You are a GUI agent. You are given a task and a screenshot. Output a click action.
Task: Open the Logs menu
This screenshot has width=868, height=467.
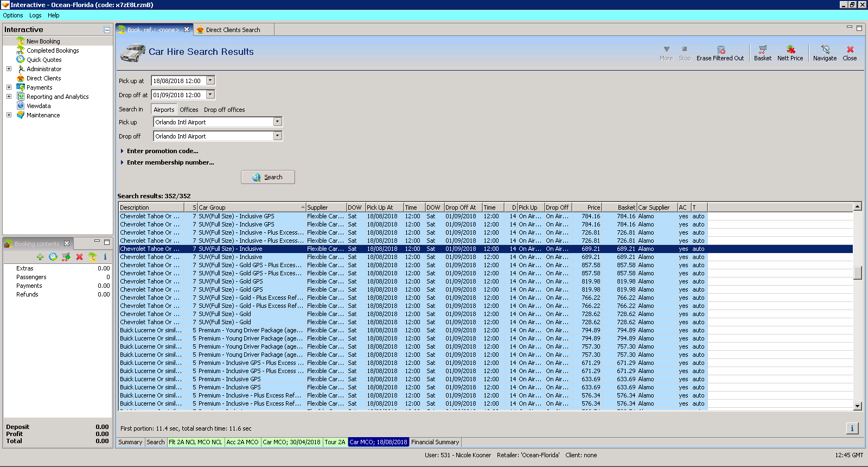point(35,15)
